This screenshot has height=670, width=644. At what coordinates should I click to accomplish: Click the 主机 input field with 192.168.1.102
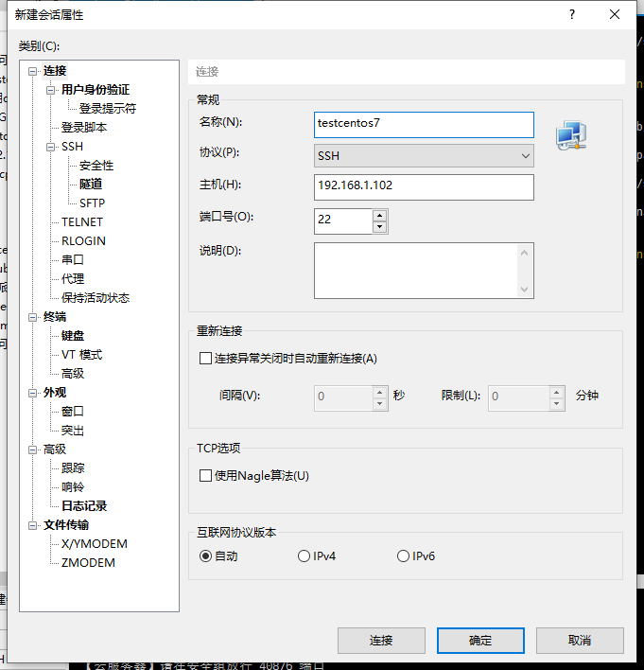pyautogui.click(x=424, y=187)
